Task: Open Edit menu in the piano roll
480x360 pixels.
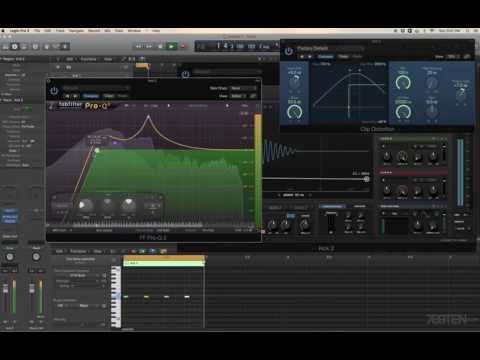Action: [x=59, y=251]
